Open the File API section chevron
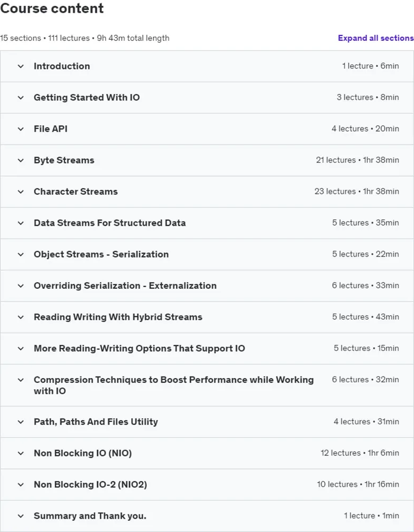Screen dimensions: 414x532 (x=21, y=129)
